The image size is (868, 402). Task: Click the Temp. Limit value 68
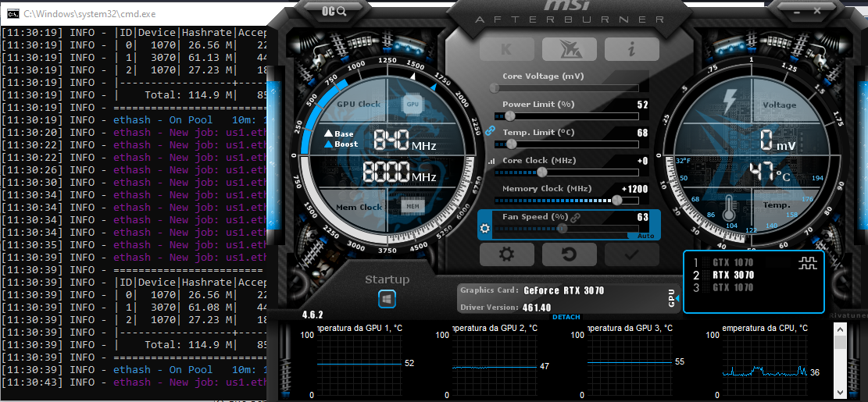pyautogui.click(x=643, y=133)
